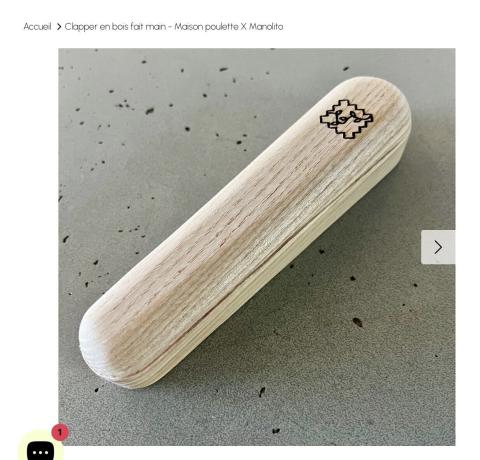
Task: Click the right chevron on image
Action: tap(438, 247)
